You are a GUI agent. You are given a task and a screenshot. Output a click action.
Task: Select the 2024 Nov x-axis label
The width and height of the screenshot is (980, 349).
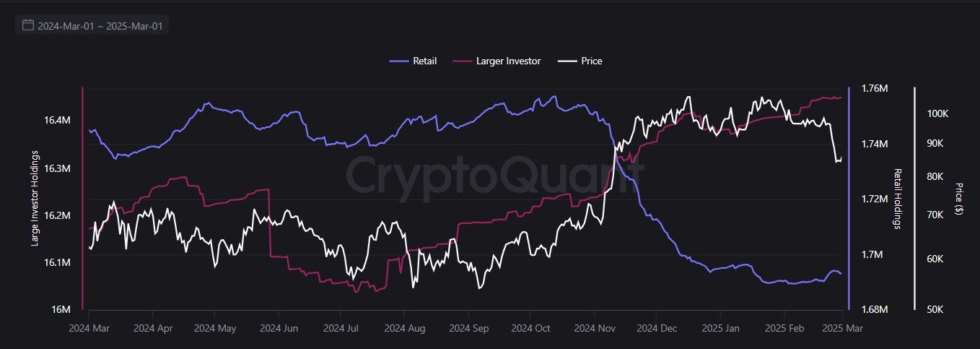(593, 328)
